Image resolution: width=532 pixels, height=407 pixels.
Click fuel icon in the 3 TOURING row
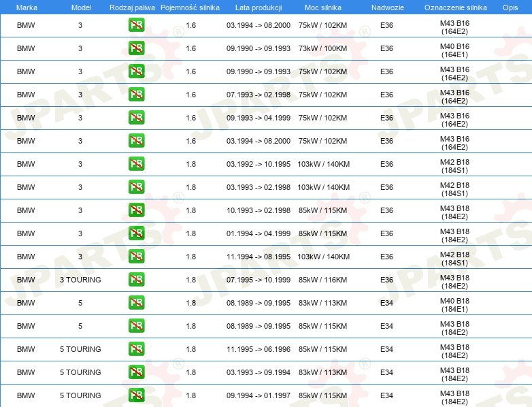click(136, 280)
